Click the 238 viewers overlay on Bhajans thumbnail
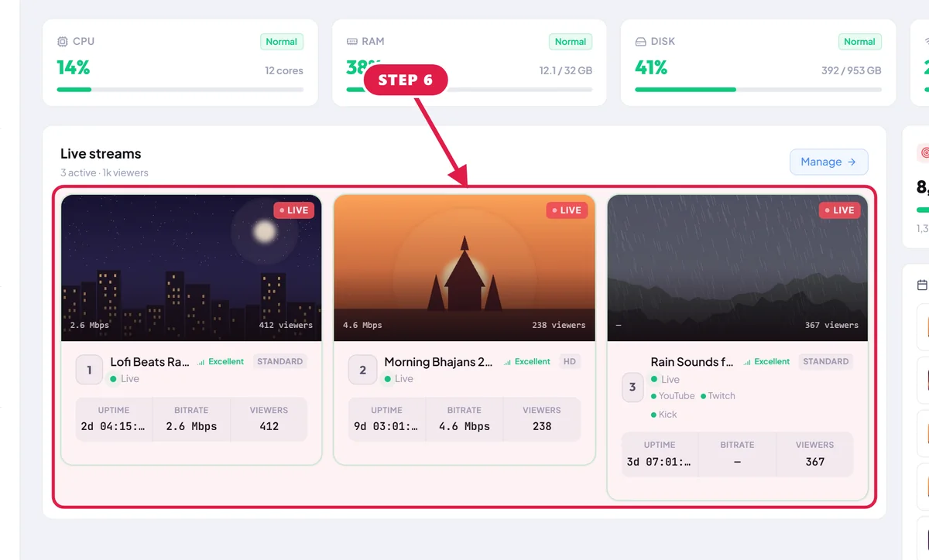929x560 pixels. click(x=559, y=325)
